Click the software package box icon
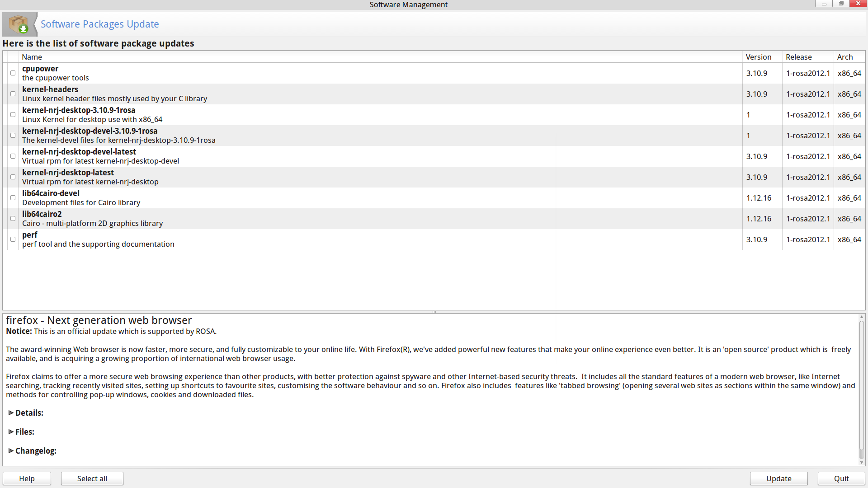The image size is (868, 488). tap(19, 24)
